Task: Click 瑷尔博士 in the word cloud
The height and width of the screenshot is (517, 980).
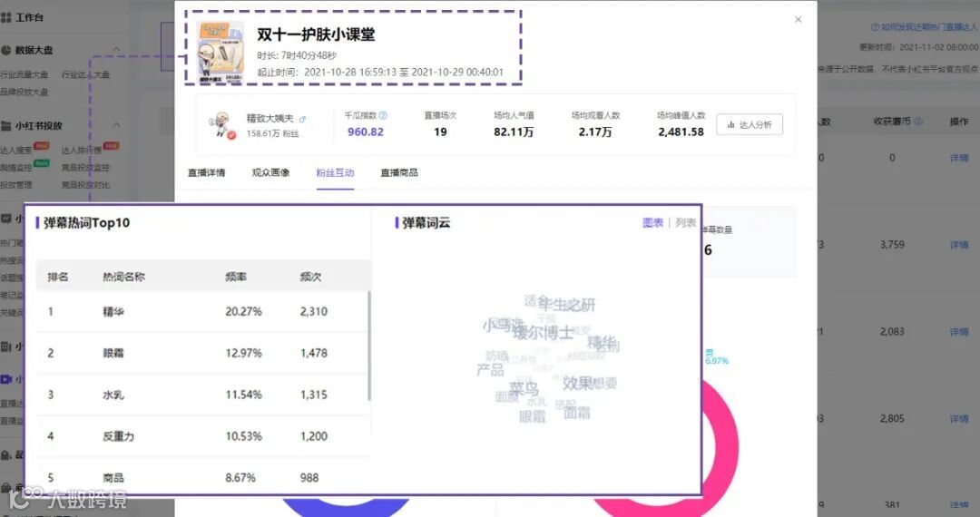Action: pyautogui.click(x=544, y=333)
